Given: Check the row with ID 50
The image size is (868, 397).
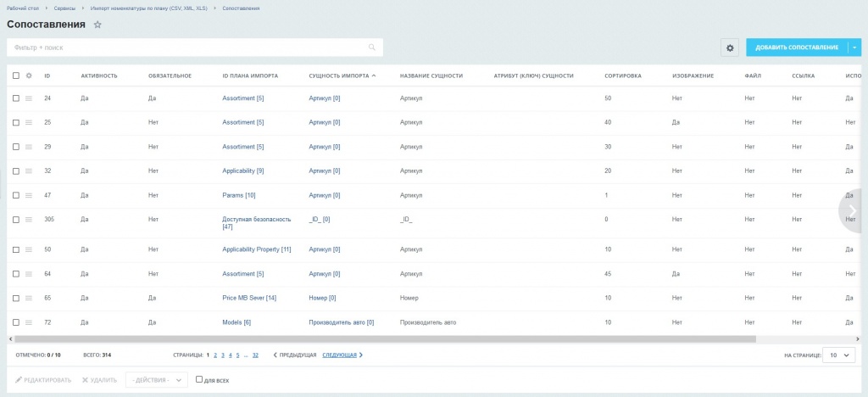Looking at the screenshot, I should point(16,249).
